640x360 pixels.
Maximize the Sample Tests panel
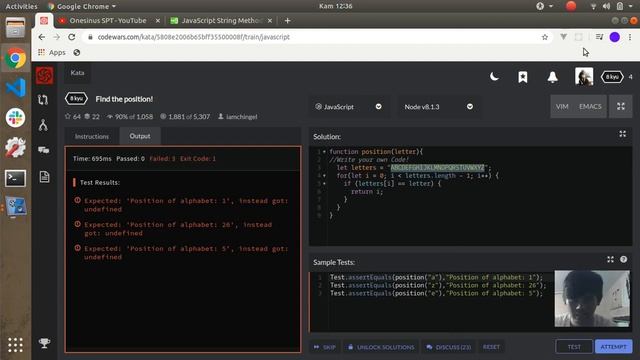point(610,260)
